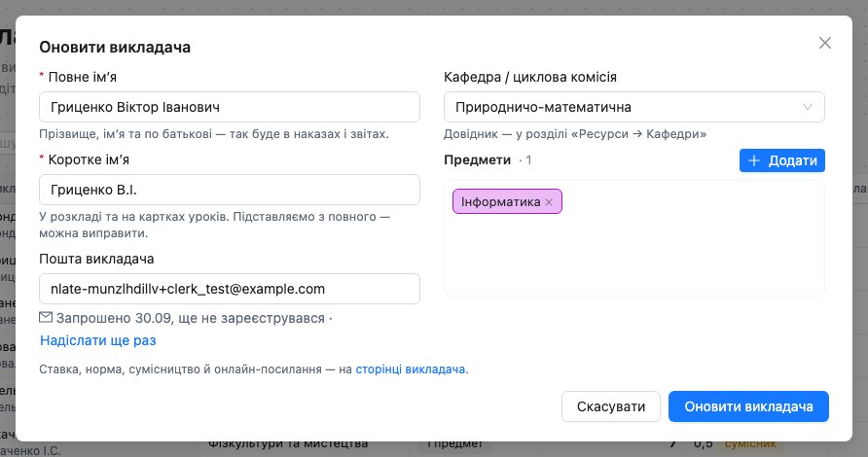
Task: Click the Повне ім'я input field
Action: 230,107
